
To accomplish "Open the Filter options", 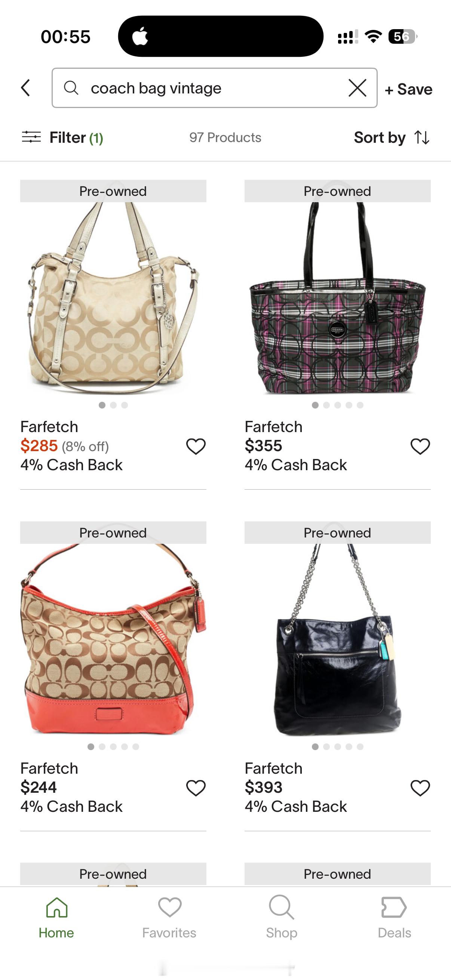I will pyautogui.click(x=62, y=137).
